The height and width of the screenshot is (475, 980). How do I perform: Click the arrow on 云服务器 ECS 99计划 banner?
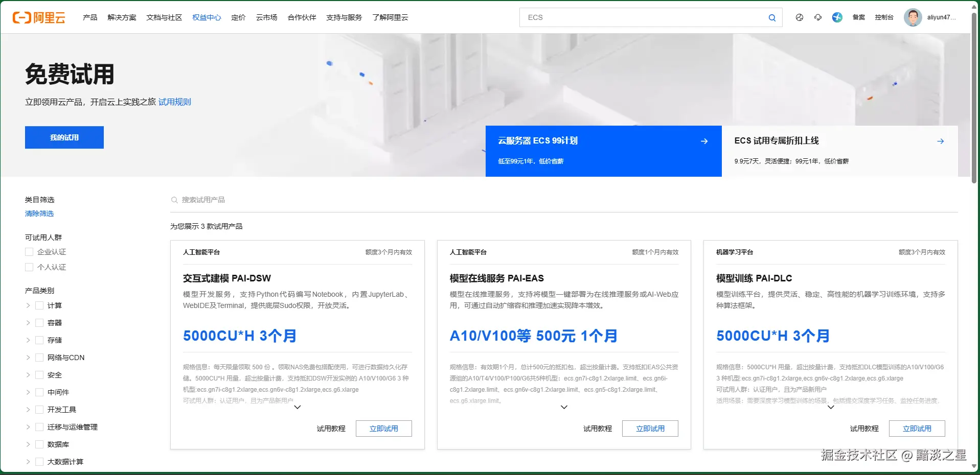(704, 141)
